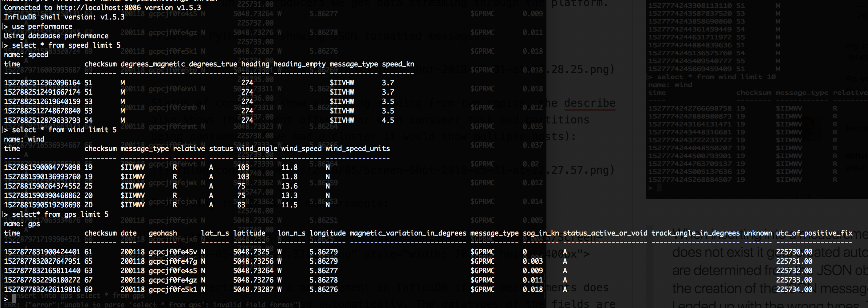Click the 'select* from gps limit 5' query
The height and width of the screenshot is (308, 868).
click(x=60, y=214)
